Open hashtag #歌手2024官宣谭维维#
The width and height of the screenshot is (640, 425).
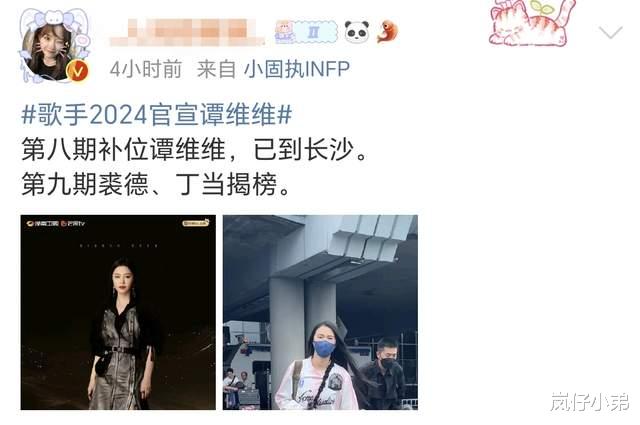(x=157, y=114)
